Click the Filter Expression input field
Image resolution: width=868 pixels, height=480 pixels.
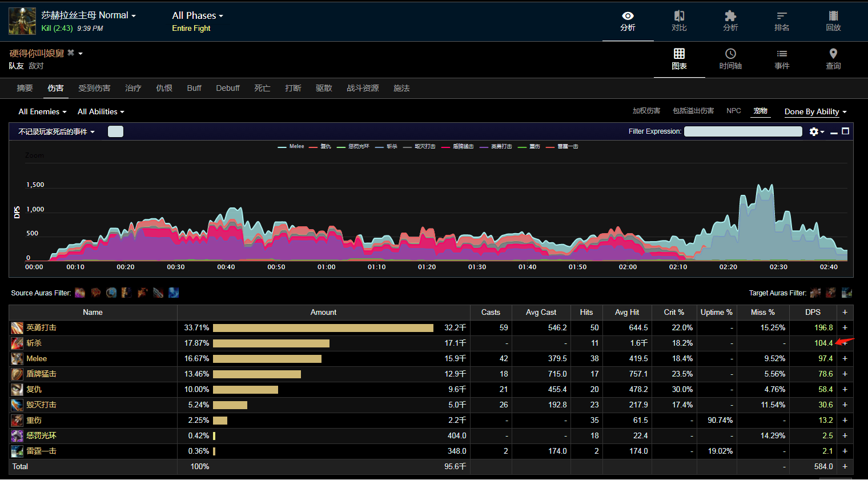tap(743, 131)
